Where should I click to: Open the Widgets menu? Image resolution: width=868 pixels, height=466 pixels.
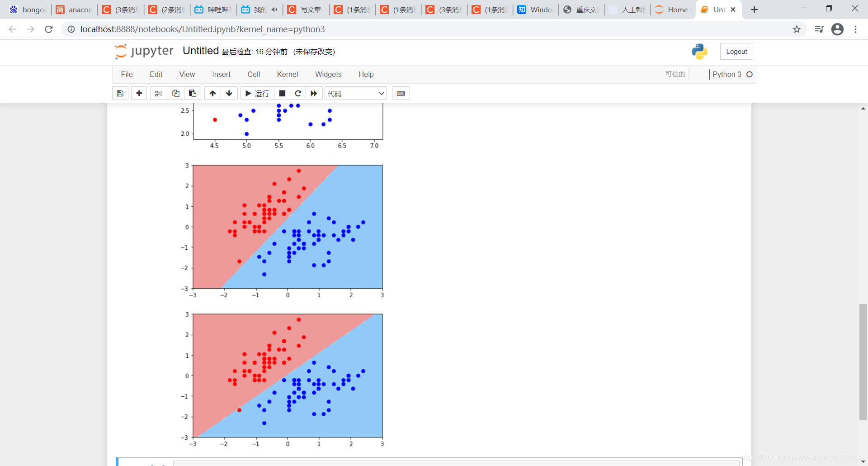(328, 74)
